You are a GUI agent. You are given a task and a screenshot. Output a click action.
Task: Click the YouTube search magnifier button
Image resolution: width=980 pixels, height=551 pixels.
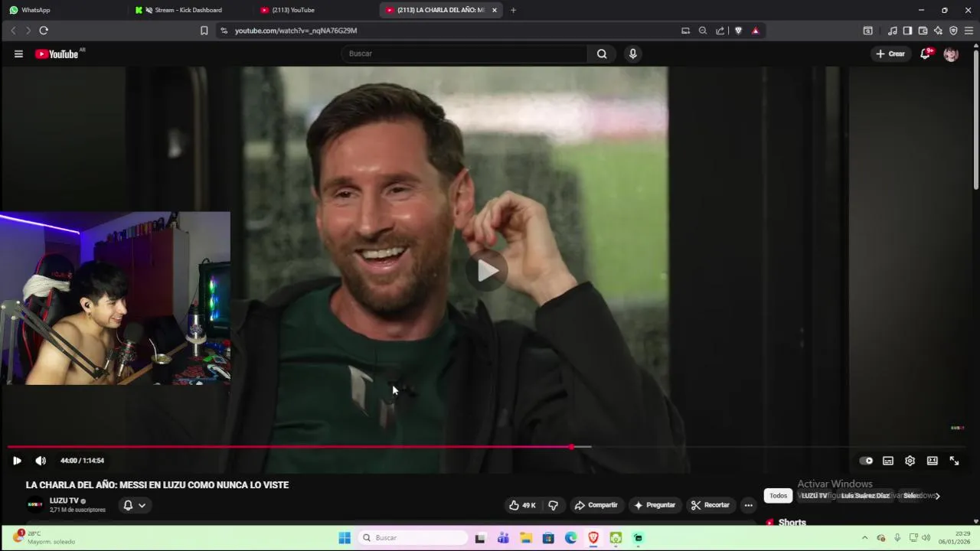[602, 54]
